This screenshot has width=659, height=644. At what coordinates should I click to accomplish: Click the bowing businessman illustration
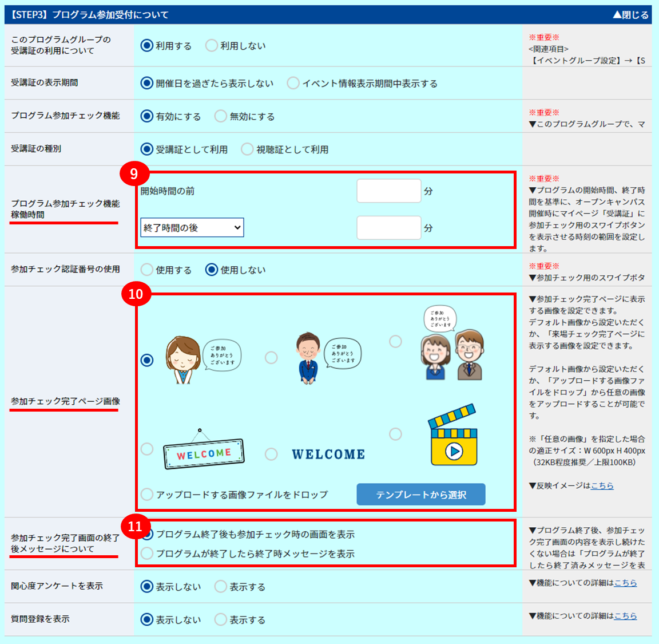point(329,358)
